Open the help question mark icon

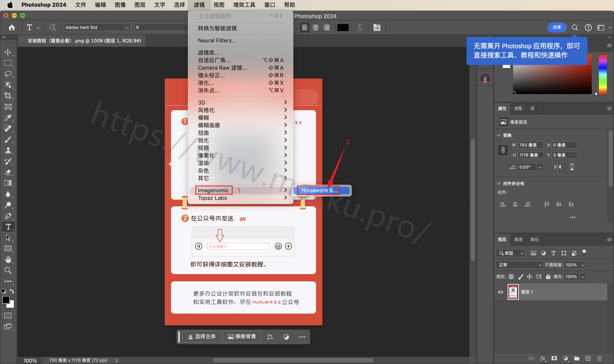(588, 27)
